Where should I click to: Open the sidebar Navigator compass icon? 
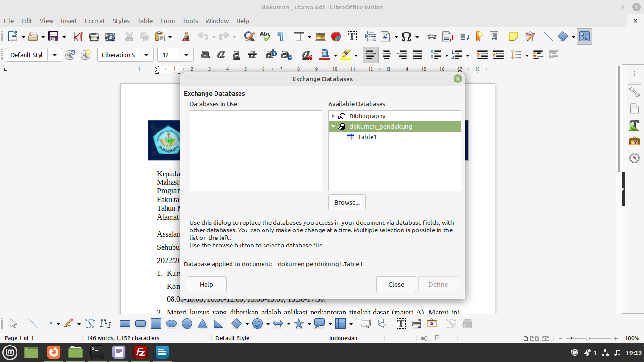(x=634, y=158)
